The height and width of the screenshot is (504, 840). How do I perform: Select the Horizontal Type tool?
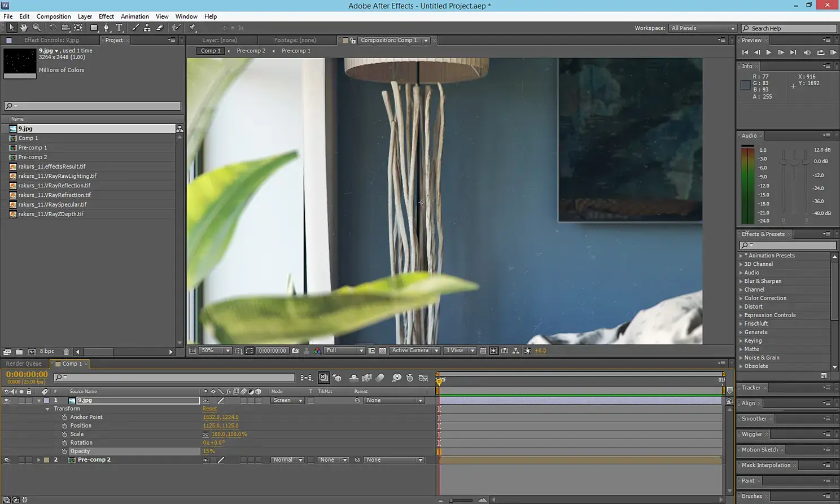click(119, 28)
